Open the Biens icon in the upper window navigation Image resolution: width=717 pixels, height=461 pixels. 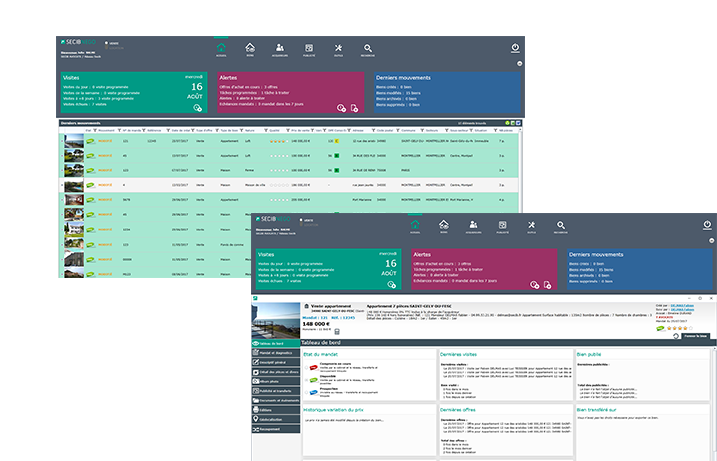pos(250,47)
